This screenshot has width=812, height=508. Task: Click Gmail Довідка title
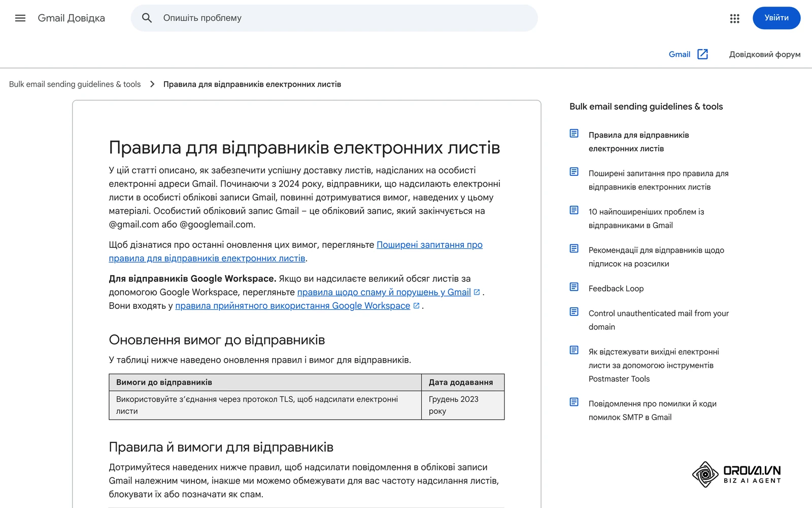pos(71,18)
